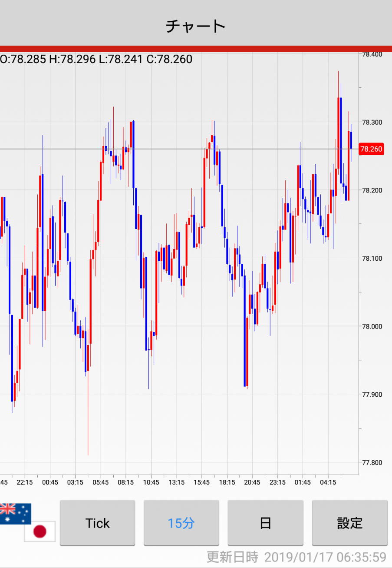Click the red 78.260 current price tag
Image resolution: width=392 pixels, height=568 pixels.
coord(371,149)
